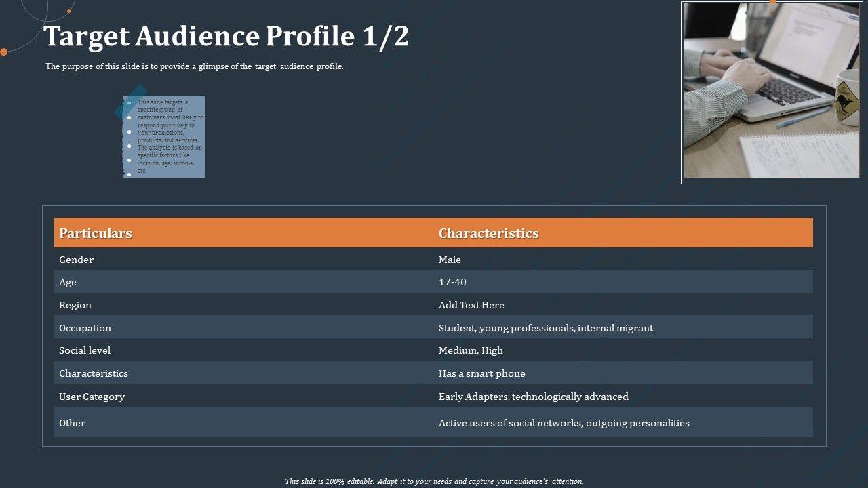
Task: Click the '100% editable' footer note
Action: [434, 481]
